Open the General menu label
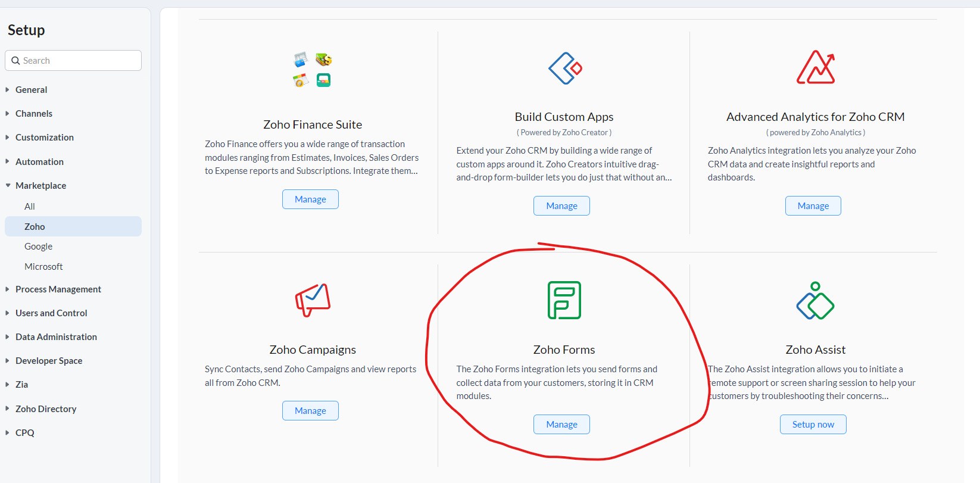980x483 pixels. coord(32,90)
